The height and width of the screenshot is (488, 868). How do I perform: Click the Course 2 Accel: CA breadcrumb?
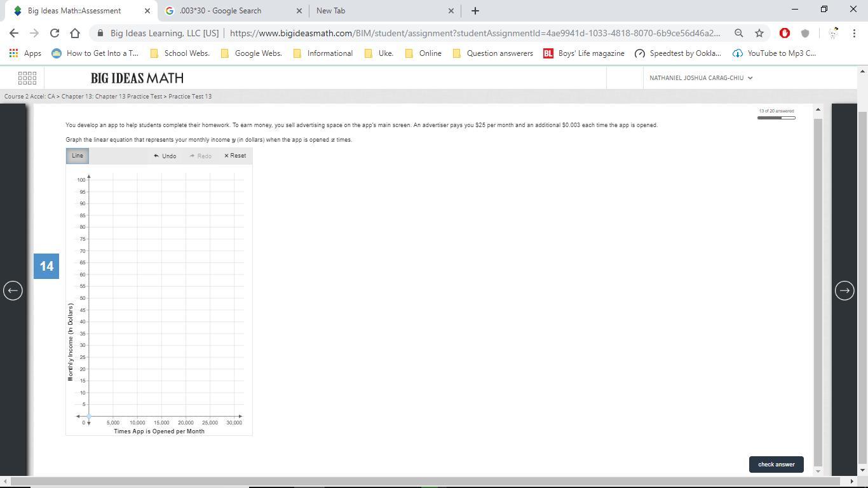point(29,97)
